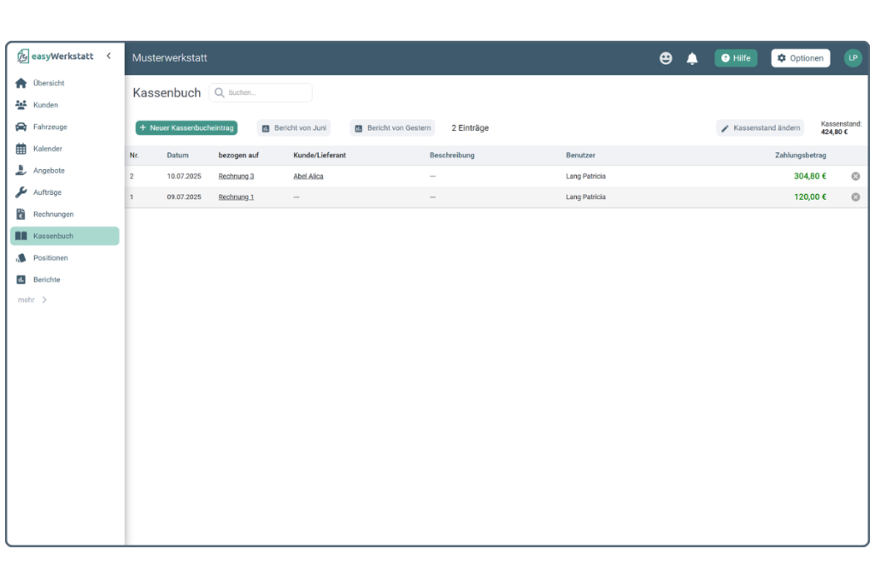Open Bericht von Juni report

click(x=294, y=128)
